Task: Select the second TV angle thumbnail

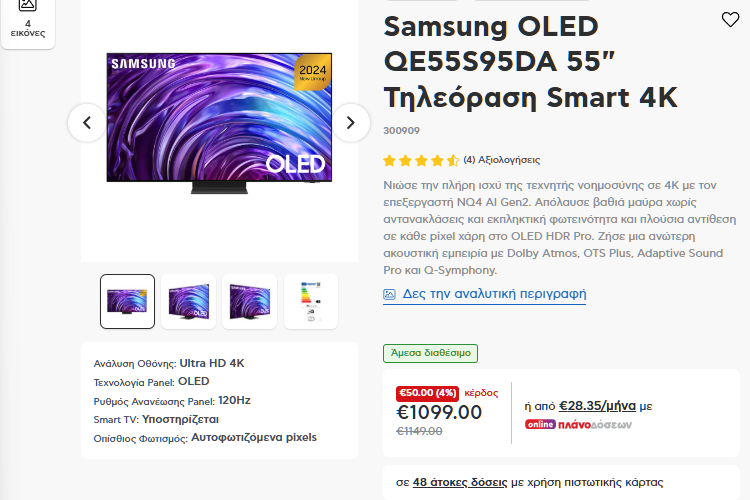Action: pyautogui.click(x=189, y=301)
